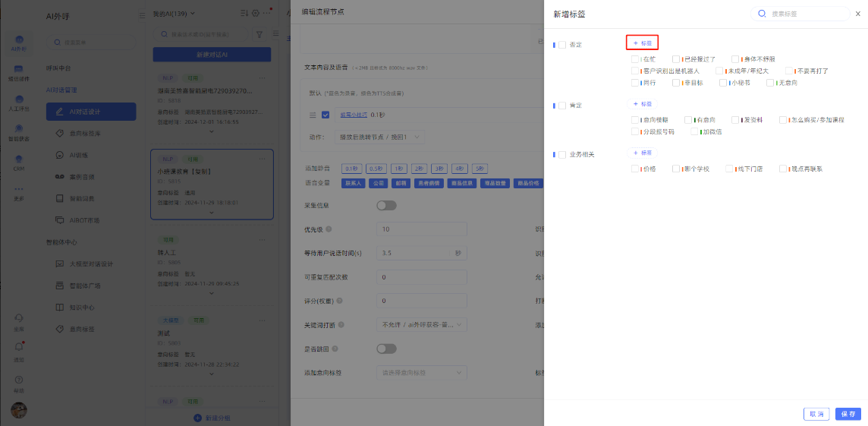This screenshot has width=868, height=426.
Task: Click the + 标签 button under 否定
Action: pyautogui.click(x=642, y=43)
